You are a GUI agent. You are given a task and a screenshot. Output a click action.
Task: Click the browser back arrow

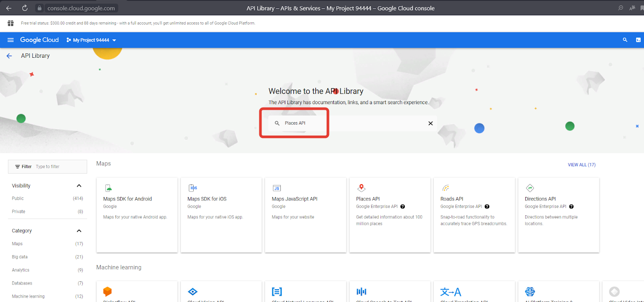(x=9, y=8)
